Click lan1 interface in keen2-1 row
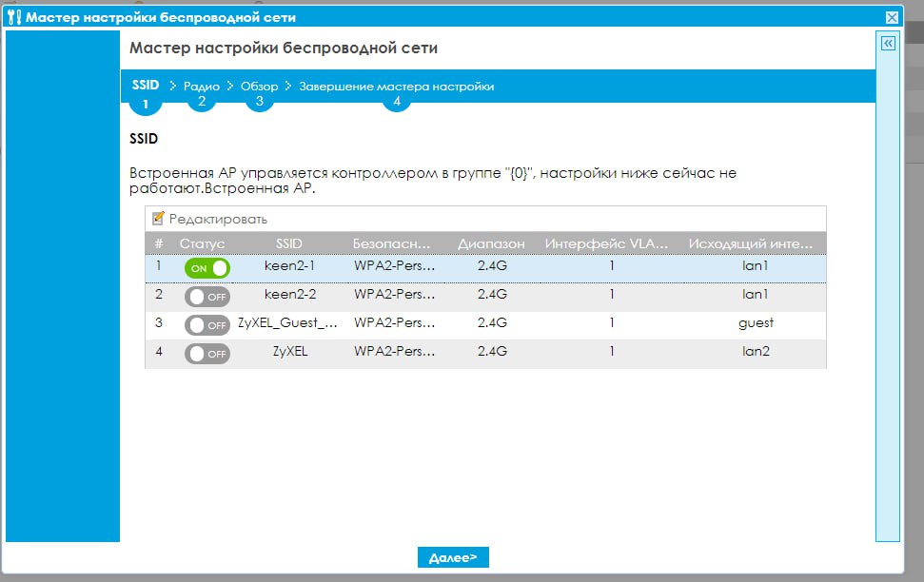924x582 pixels. coord(756,265)
